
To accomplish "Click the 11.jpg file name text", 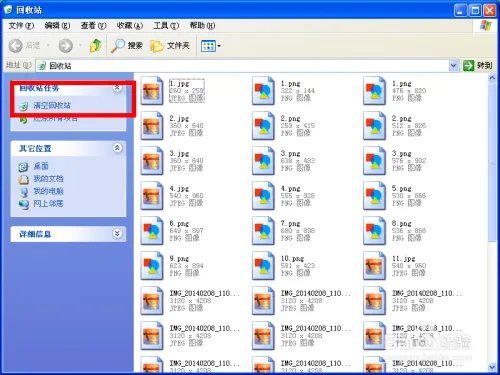I will click(x=404, y=258).
